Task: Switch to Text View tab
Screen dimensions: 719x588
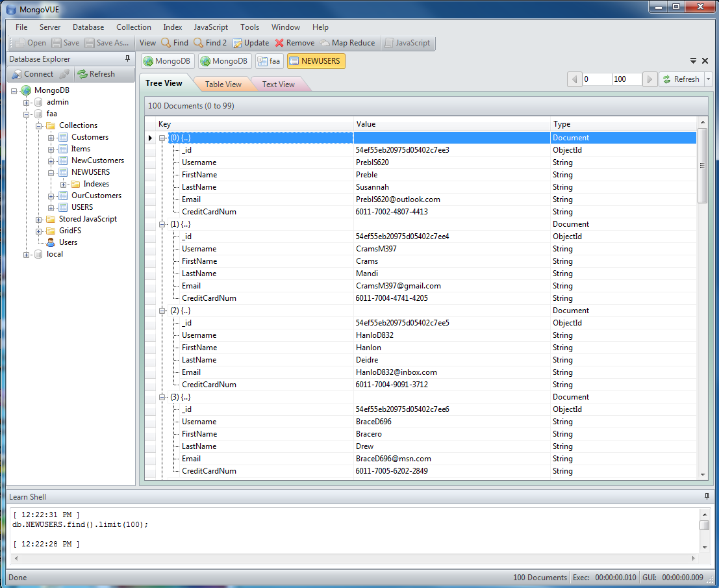Action: click(x=279, y=84)
